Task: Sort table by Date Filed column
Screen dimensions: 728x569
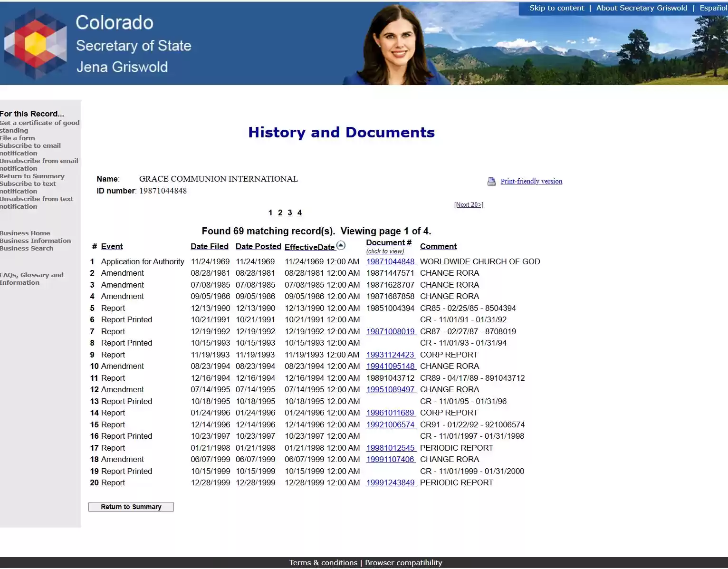Action: click(x=210, y=246)
